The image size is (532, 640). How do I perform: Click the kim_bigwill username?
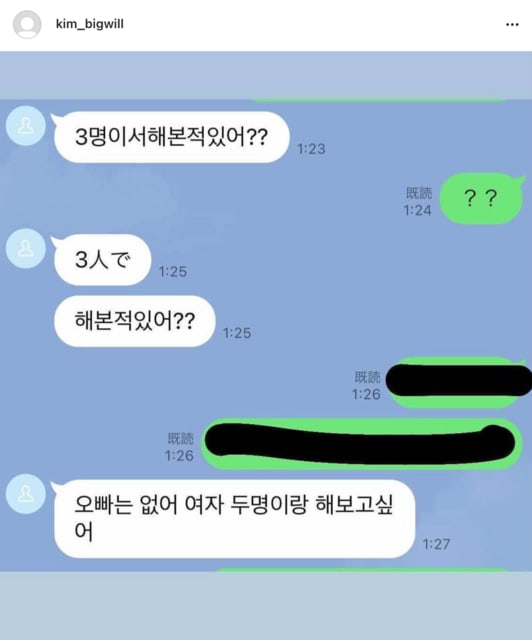click(x=90, y=24)
